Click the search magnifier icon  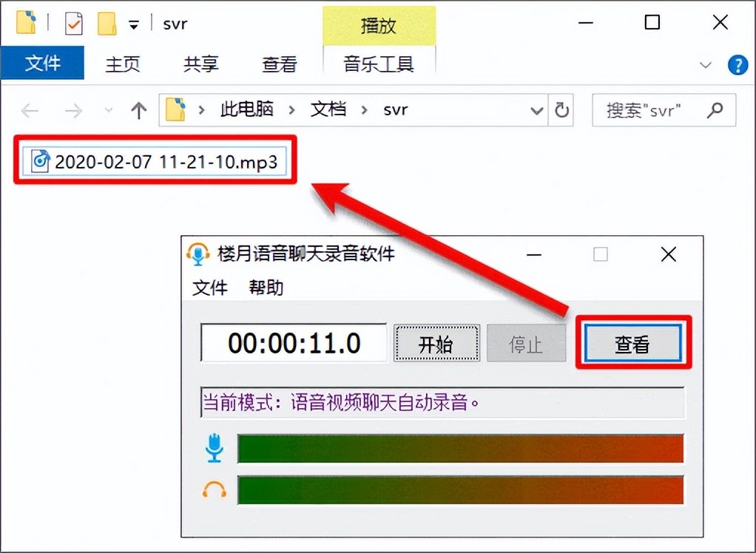click(715, 110)
